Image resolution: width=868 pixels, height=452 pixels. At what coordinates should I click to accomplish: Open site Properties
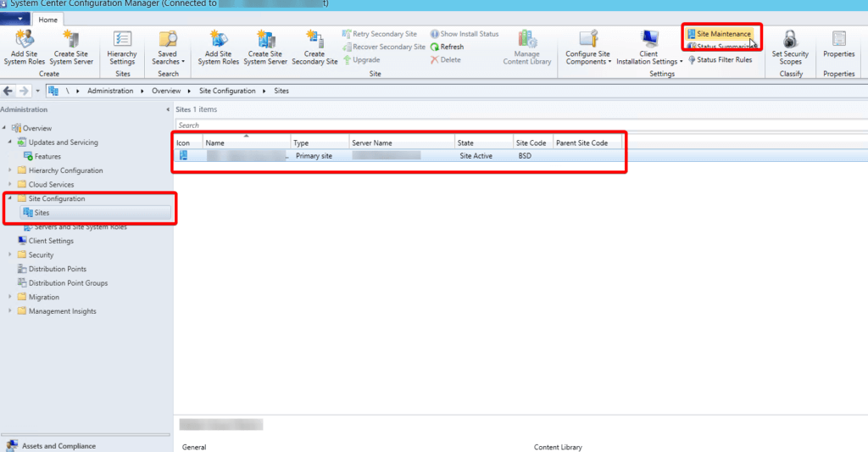[x=838, y=44]
